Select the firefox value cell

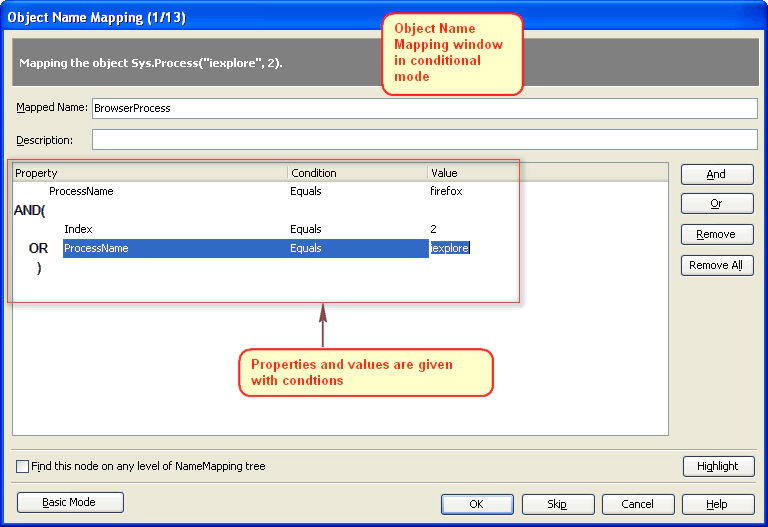(x=446, y=191)
